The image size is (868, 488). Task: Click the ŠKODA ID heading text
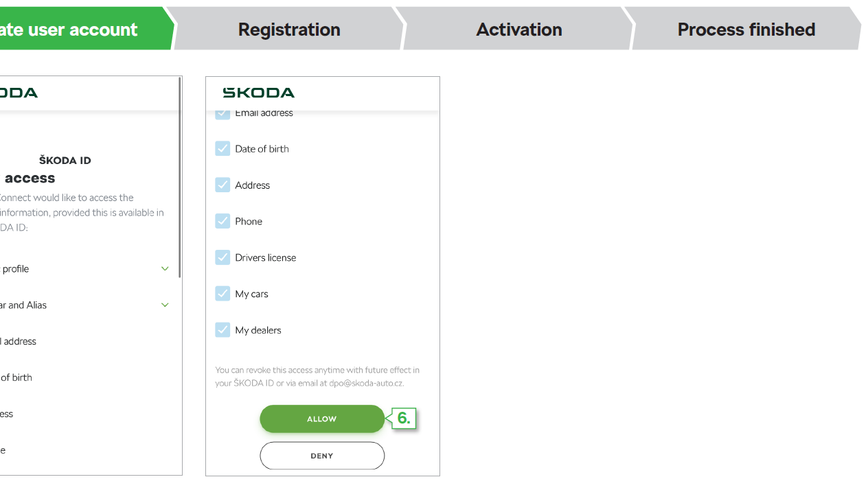[x=65, y=160]
